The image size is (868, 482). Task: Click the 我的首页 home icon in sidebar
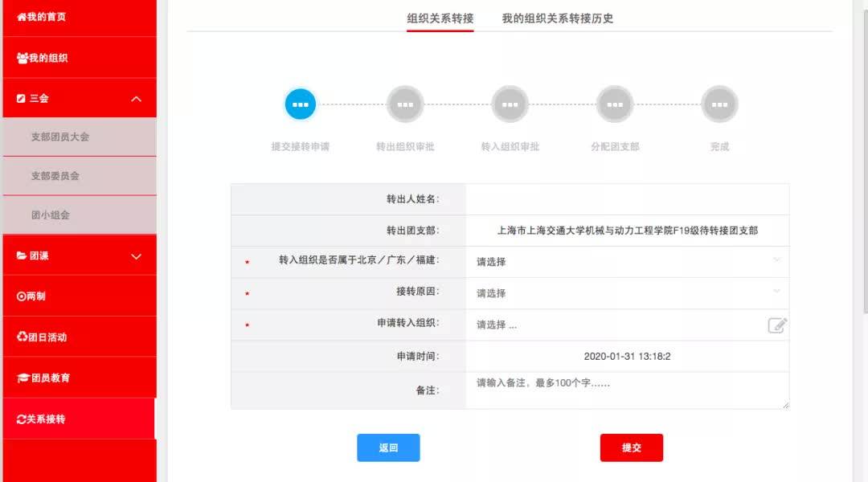pyautogui.click(x=21, y=16)
